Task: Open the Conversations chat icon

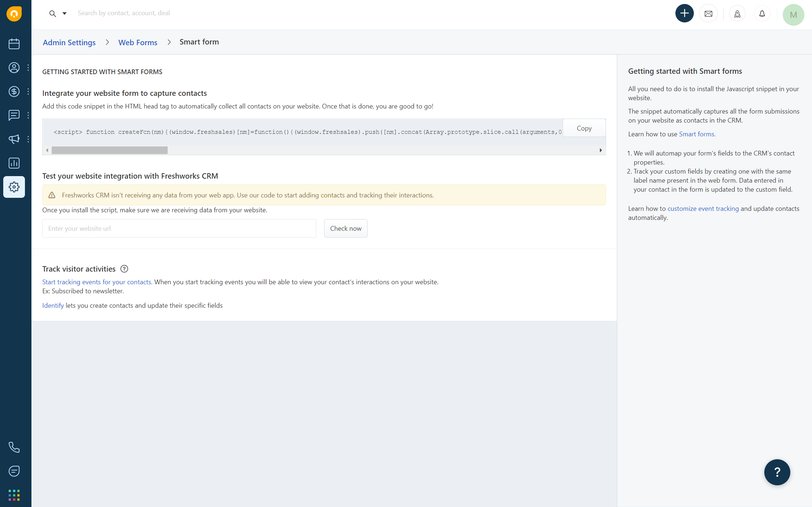Action: 14,115
